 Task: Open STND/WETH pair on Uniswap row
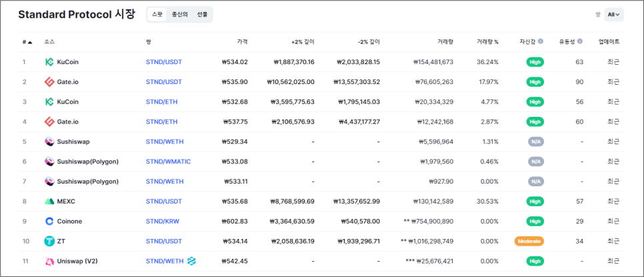[x=165, y=261]
